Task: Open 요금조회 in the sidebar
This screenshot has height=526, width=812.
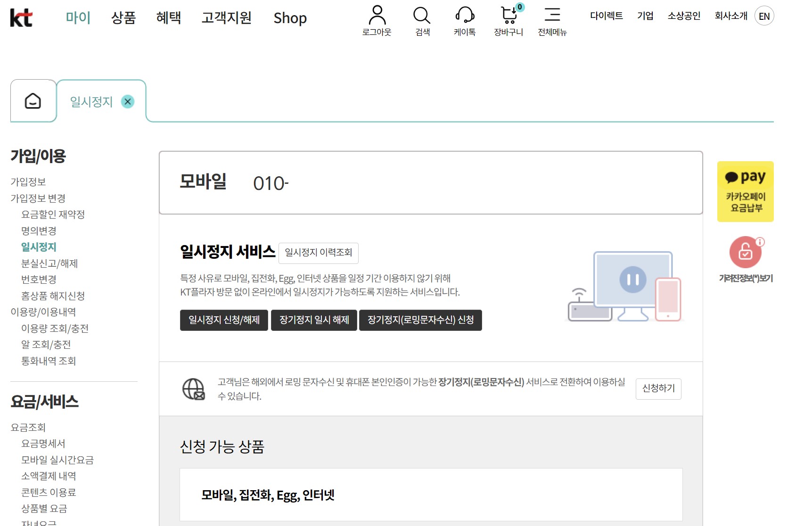Action: point(28,427)
